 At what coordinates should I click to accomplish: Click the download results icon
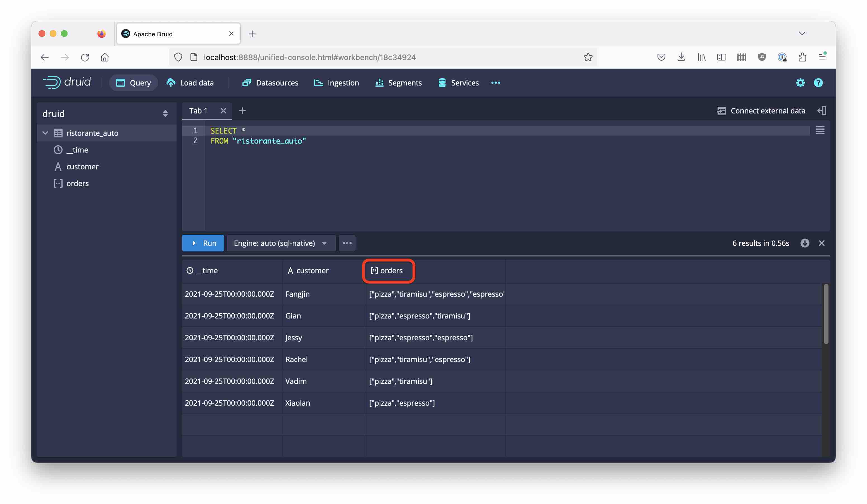pyautogui.click(x=805, y=243)
